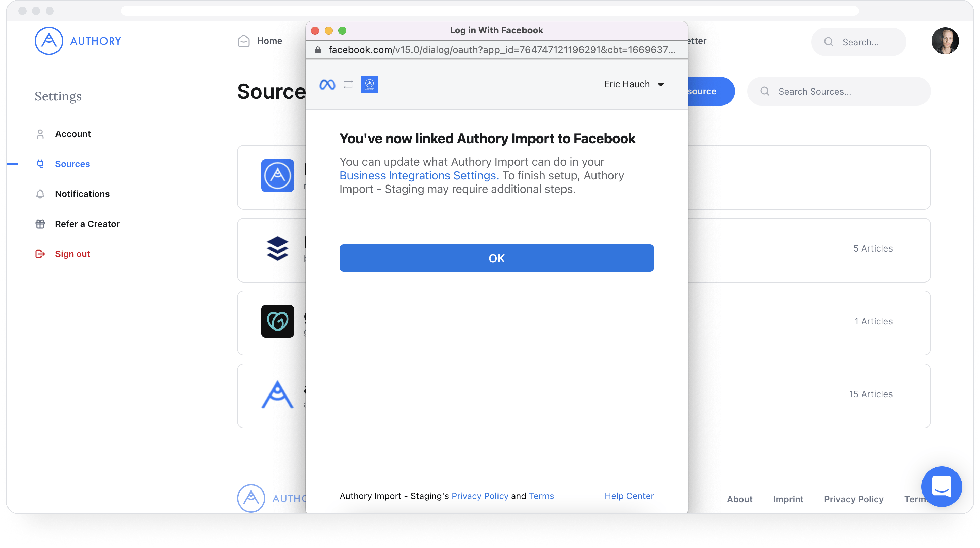Click the Help Center link
This screenshot has height=548, width=980.
click(x=629, y=496)
